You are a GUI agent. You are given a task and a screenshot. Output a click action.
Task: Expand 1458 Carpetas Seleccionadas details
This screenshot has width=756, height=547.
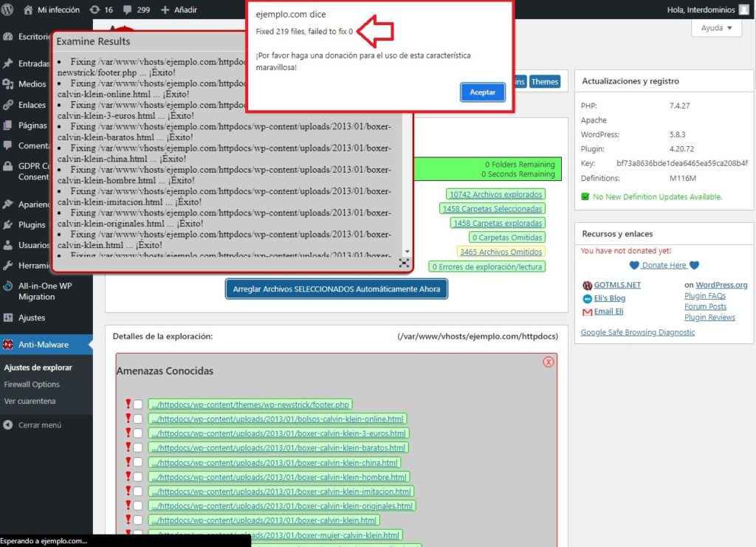click(x=492, y=209)
